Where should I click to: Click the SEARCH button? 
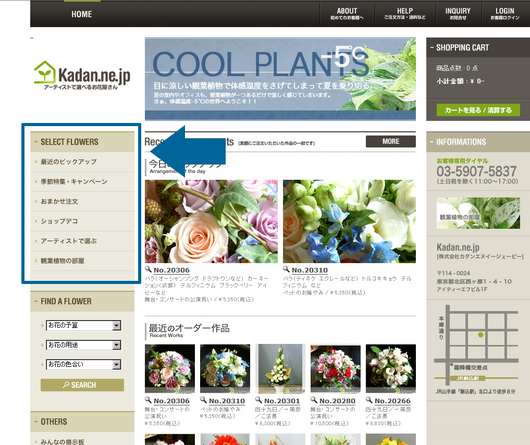(x=82, y=385)
